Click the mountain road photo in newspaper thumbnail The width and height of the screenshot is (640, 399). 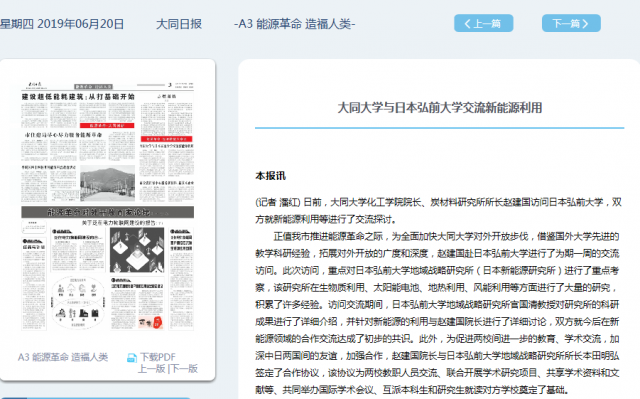[x=107, y=183]
